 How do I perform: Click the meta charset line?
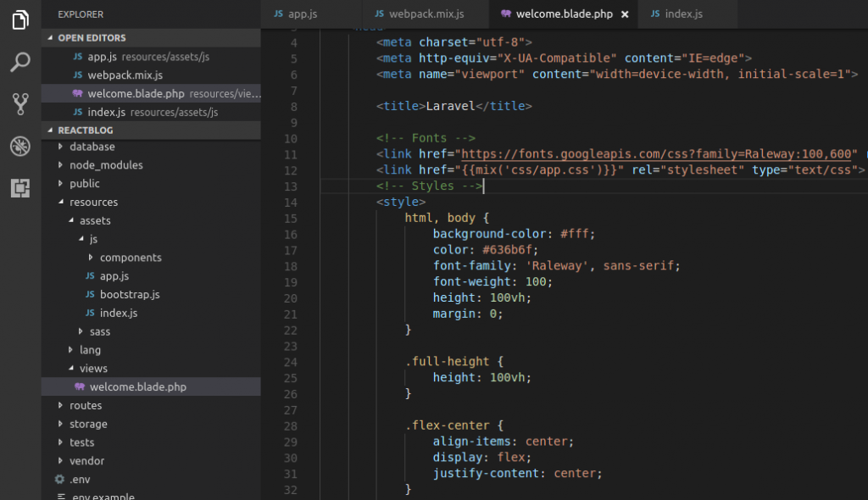point(454,42)
